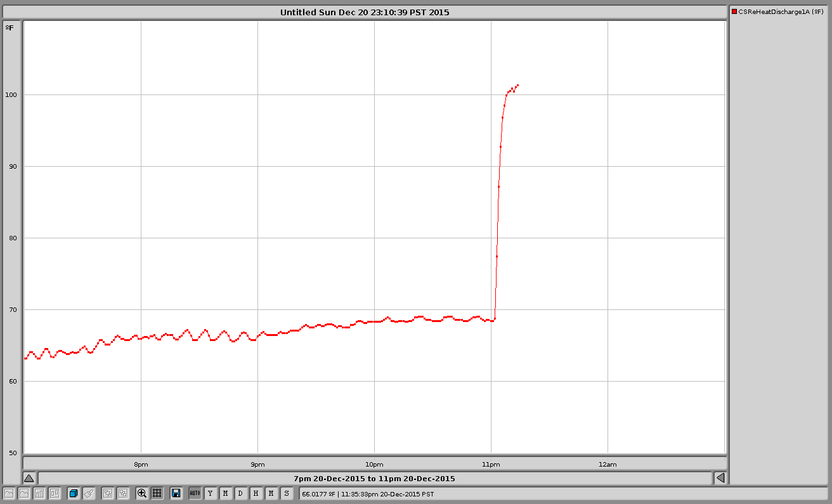Click the 60 value on the y-axis
The width and height of the screenshot is (832, 504).
pyautogui.click(x=14, y=381)
